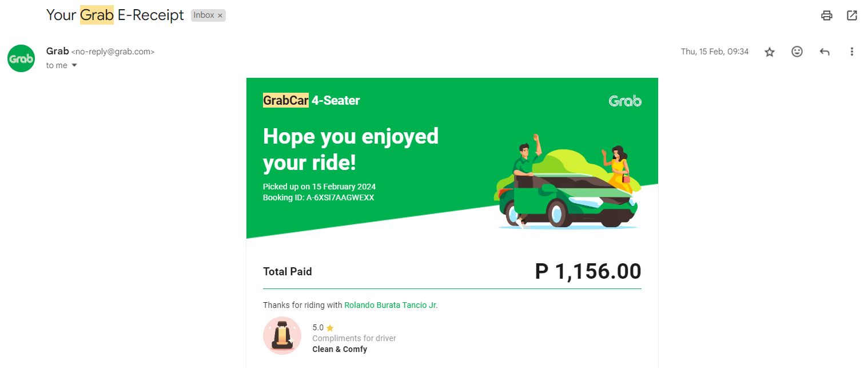The image size is (868, 368).
Task: Click the Inbox label tag
Action: click(x=204, y=15)
